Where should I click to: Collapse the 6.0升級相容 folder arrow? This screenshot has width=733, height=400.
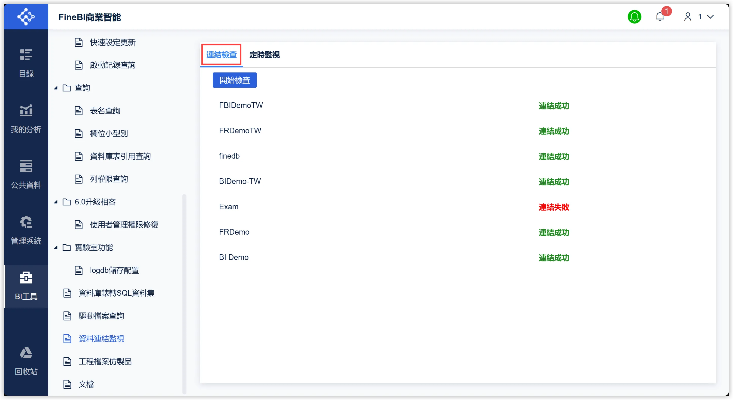pyautogui.click(x=56, y=202)
